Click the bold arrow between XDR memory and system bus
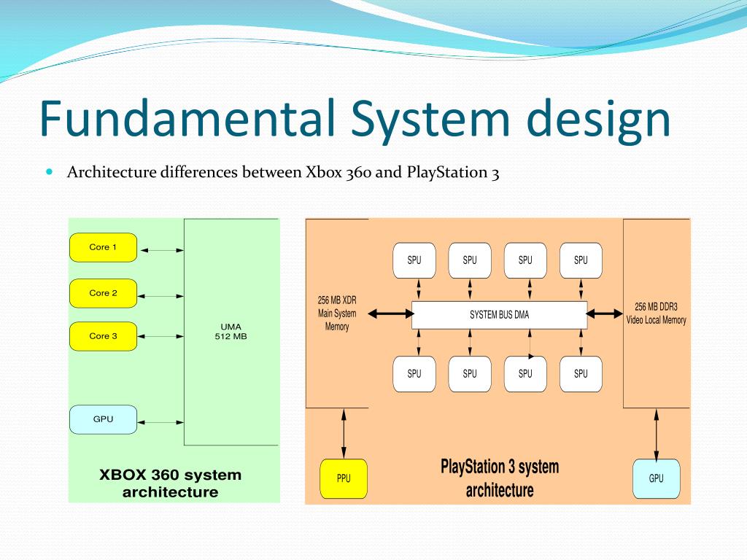 coord(391,314)
